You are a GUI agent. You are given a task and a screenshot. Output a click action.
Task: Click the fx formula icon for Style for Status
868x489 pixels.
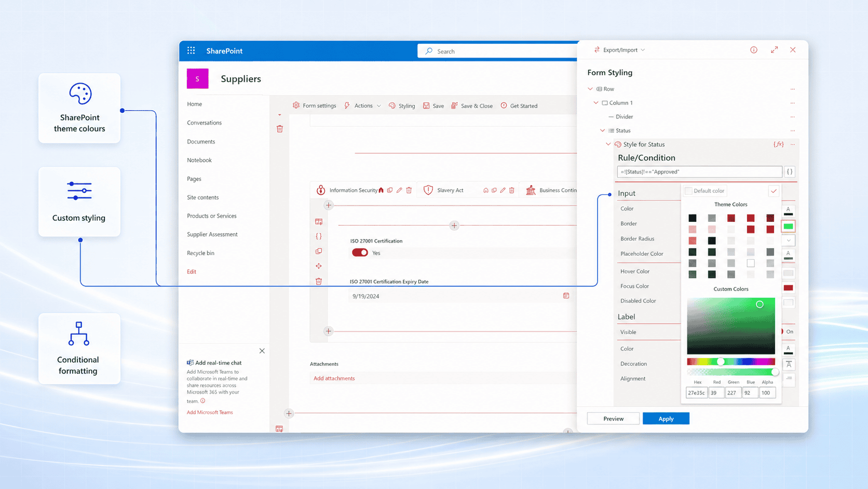point(779,144)
